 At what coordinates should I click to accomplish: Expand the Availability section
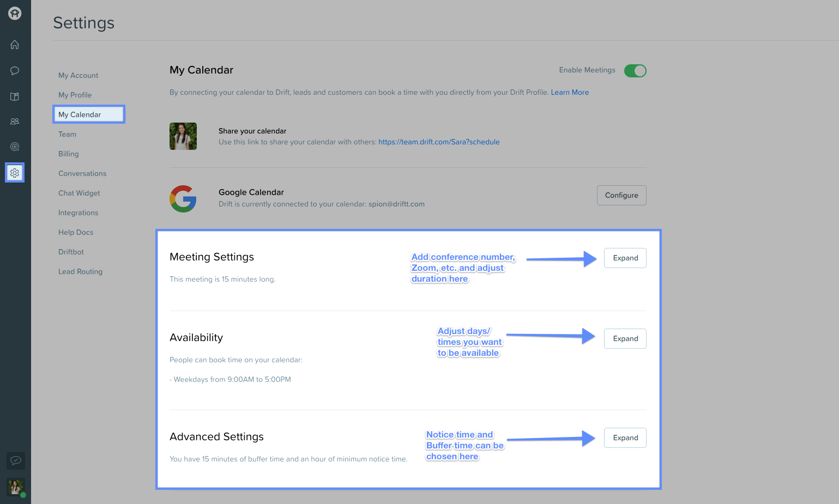(x=625, y=339)
